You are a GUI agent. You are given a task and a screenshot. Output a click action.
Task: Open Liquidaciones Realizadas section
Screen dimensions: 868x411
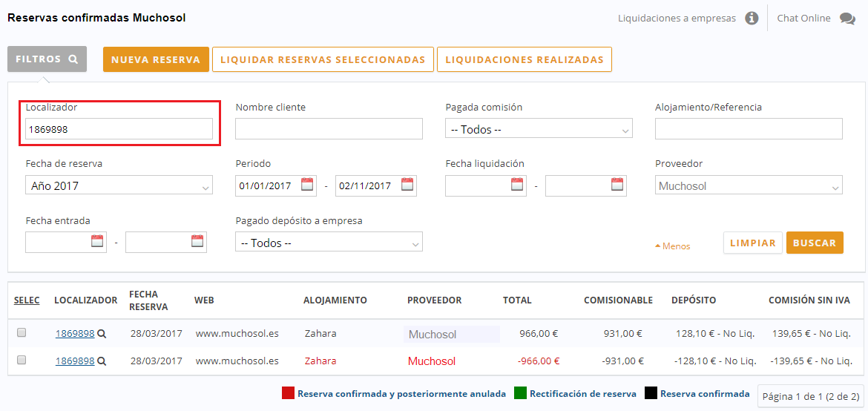click(524, 60)
